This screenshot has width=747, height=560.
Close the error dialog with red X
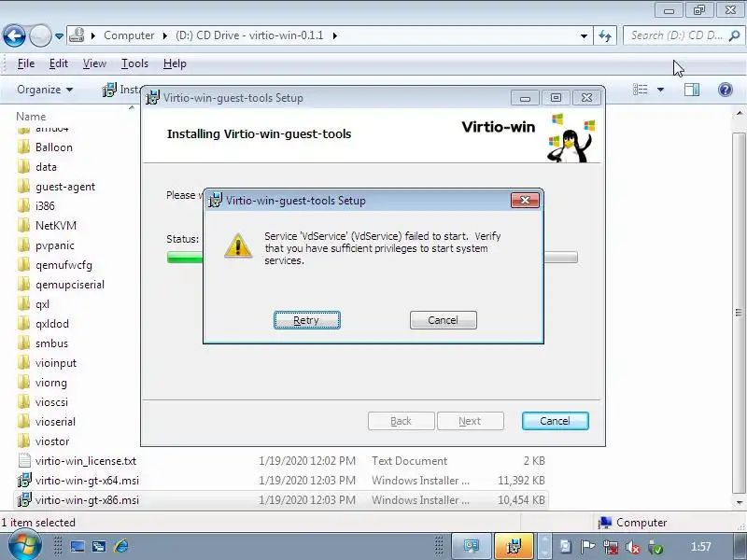tap(525, 200)
